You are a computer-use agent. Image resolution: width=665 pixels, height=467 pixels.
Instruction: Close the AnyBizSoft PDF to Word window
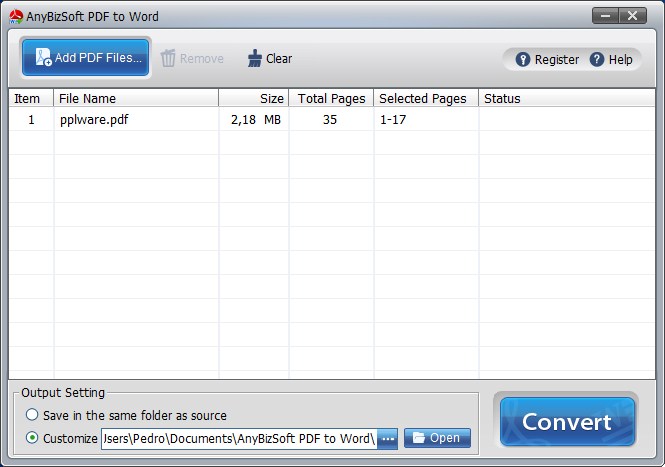point(633,16)
